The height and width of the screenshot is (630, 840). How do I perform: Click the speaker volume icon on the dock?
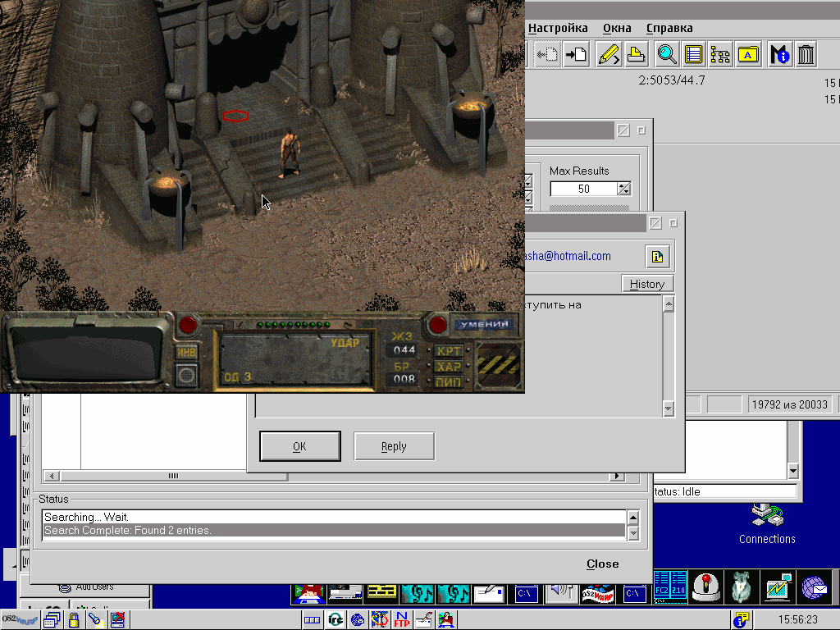point(561,593)
